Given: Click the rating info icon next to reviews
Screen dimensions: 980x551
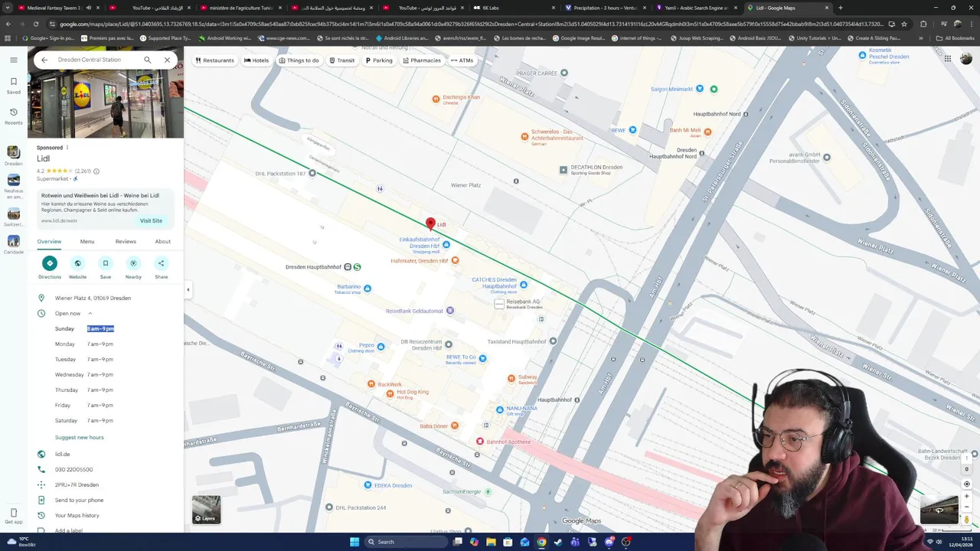Looking at the screenshot, I should (x=96, y=171).
